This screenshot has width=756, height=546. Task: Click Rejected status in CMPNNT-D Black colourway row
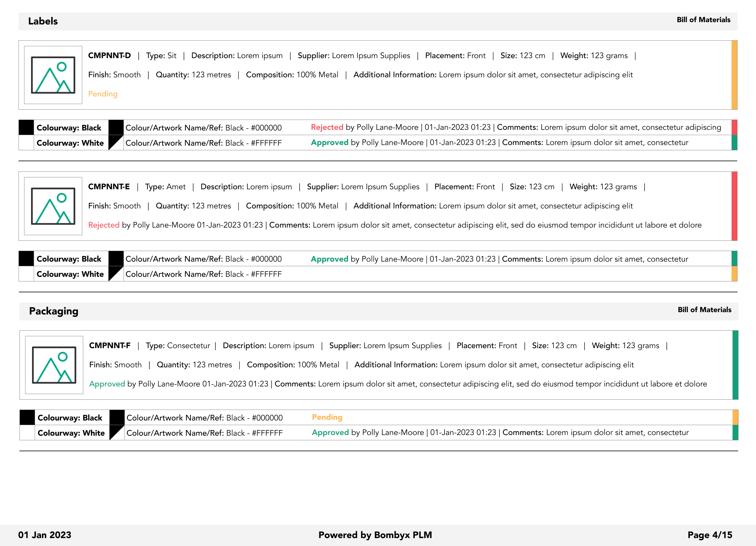pos(327,127)
